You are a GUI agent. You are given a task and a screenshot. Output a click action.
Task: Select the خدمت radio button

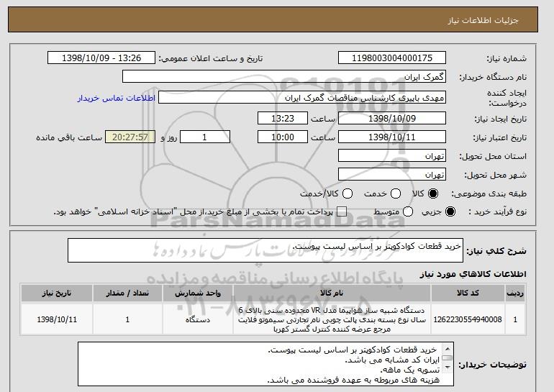click(x=396, y=193)
